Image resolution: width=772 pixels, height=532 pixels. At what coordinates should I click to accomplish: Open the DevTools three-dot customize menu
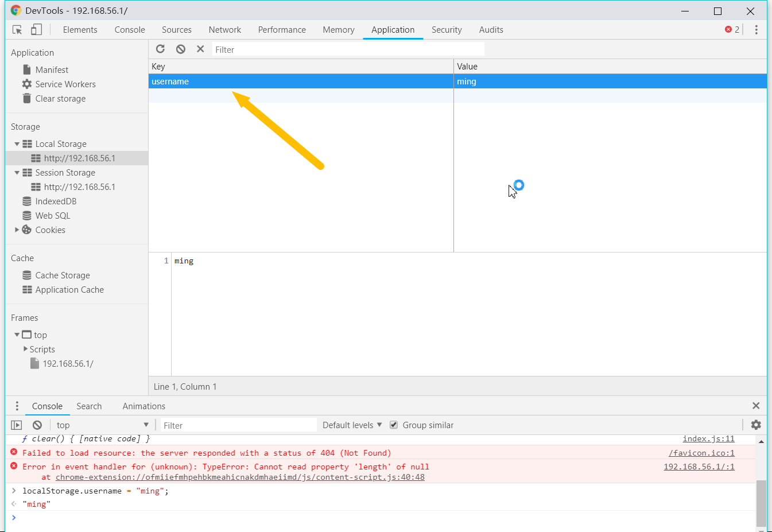[x=757, y=30]
